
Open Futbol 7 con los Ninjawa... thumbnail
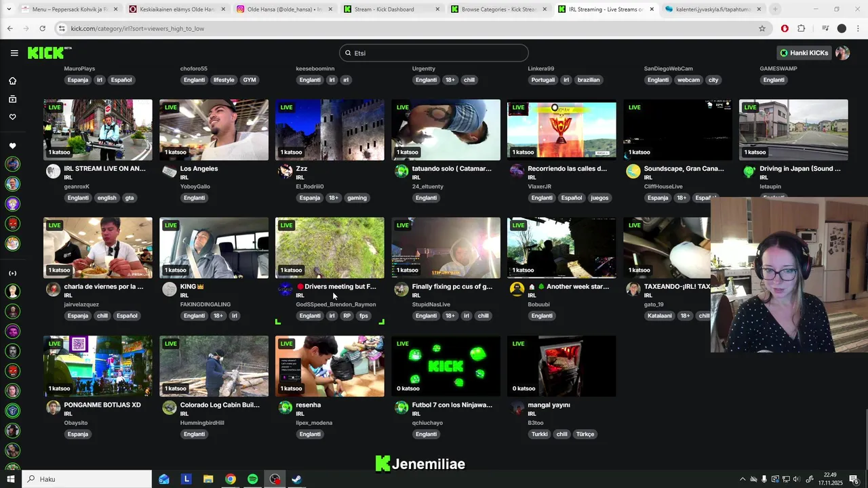coord(446,367)
